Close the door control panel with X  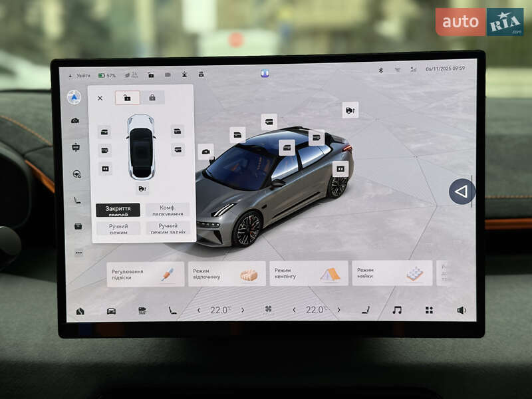click(x=100, y=98)
